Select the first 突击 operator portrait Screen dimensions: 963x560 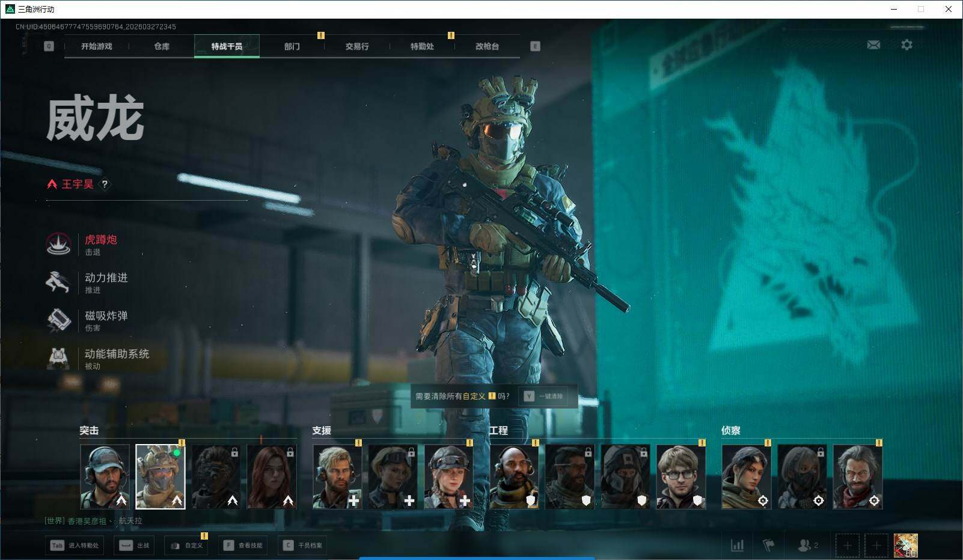[x=105, y=476]
